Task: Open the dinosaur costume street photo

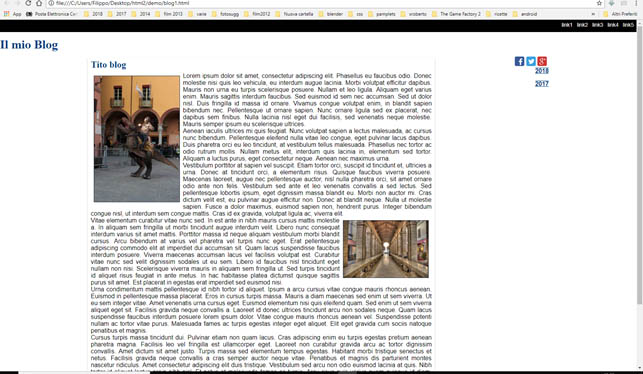Action: point(137,139)
